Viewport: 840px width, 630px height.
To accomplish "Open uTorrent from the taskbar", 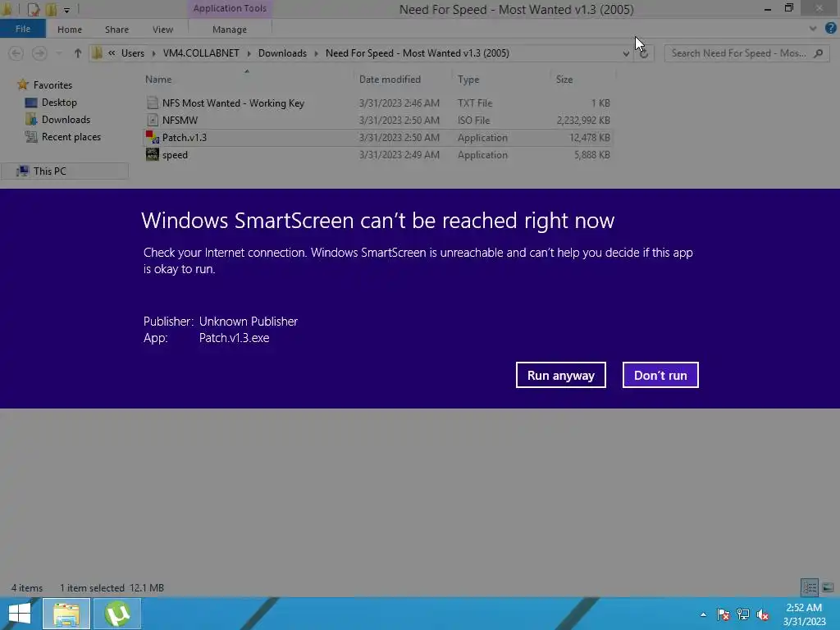I will click(117, 614).
